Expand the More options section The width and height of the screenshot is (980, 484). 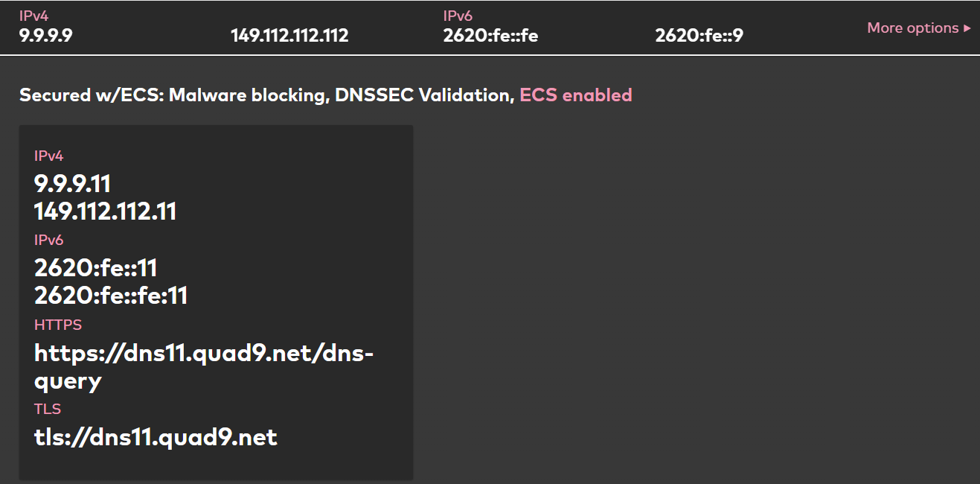(913, 28)
